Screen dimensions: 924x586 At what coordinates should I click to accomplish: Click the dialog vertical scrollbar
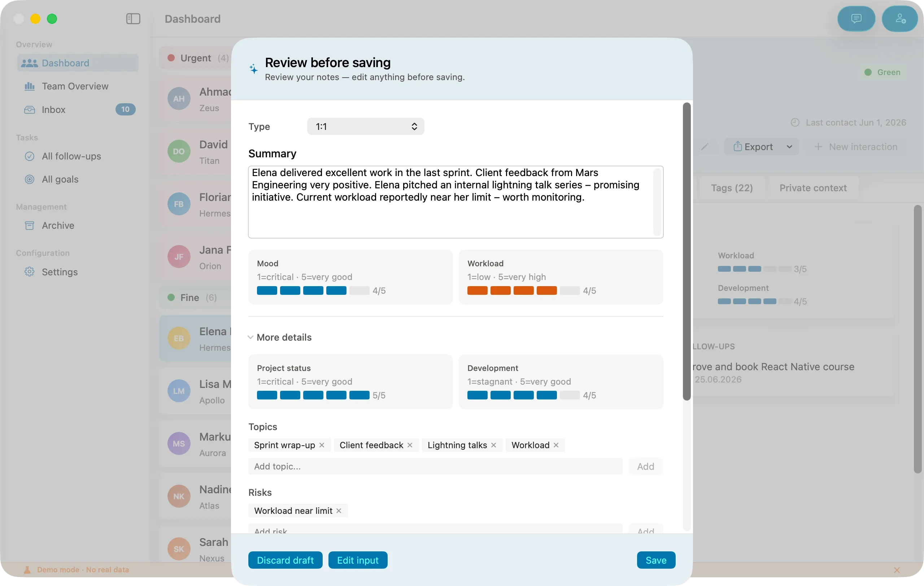(687, 252)
